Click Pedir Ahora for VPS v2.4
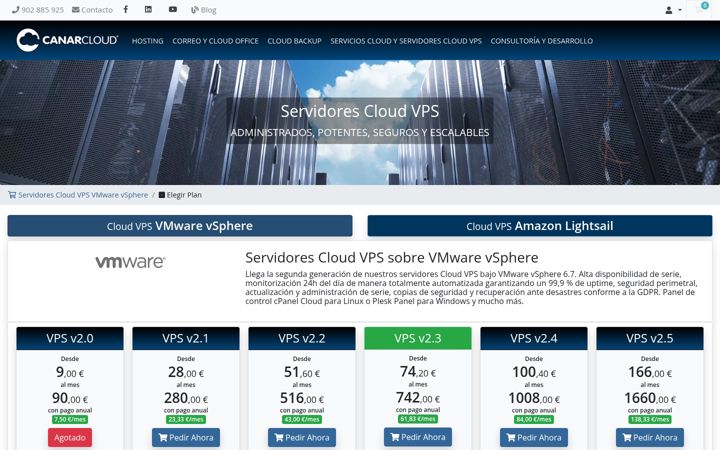The height and width of the screenshot is (450, 720). click(534, 438)
